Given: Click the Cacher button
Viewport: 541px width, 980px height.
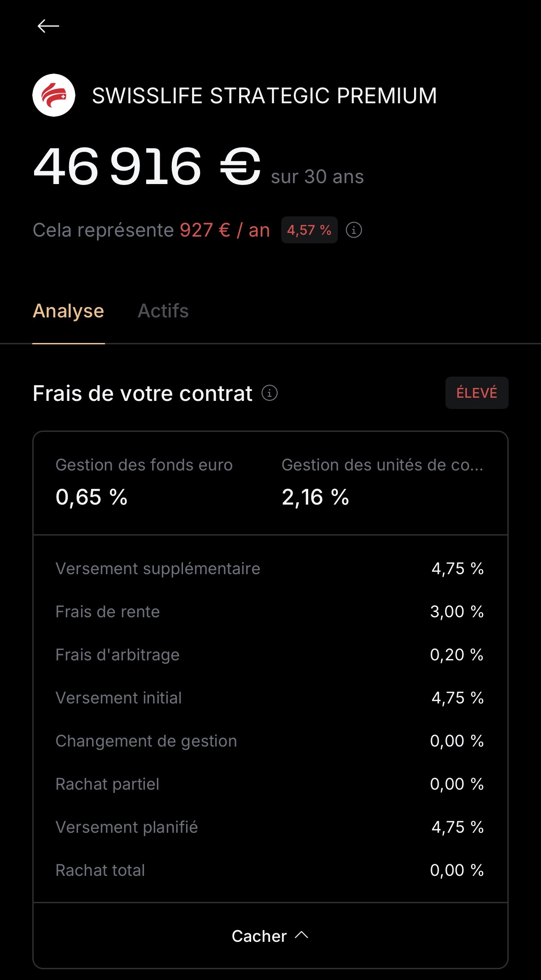Looking at the screenshot, I should (x=260, y=936).
